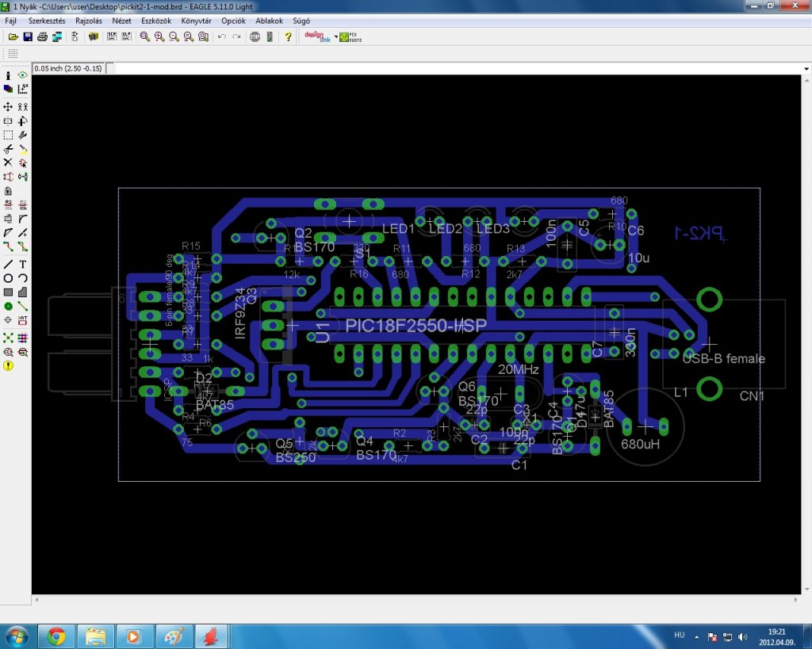Click the Save disk icon
812x649 pixels.
[28, 36]
